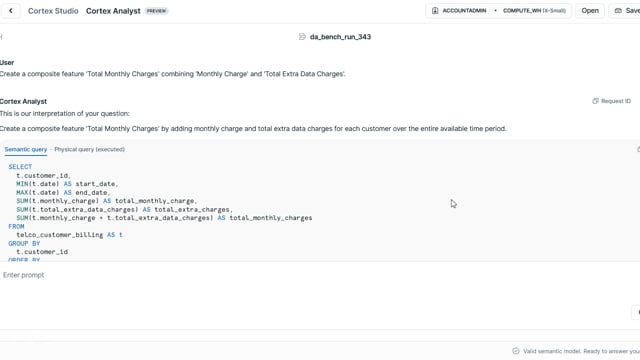640x360 pixels.
Task: Click the Cortex Analyst title
Action: (x=113, y=11)
